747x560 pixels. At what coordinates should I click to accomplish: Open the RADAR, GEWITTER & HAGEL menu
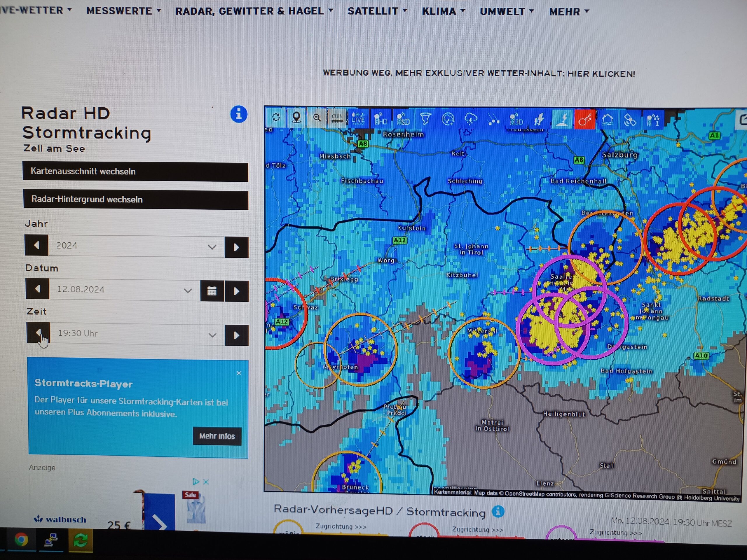(254, 11)
